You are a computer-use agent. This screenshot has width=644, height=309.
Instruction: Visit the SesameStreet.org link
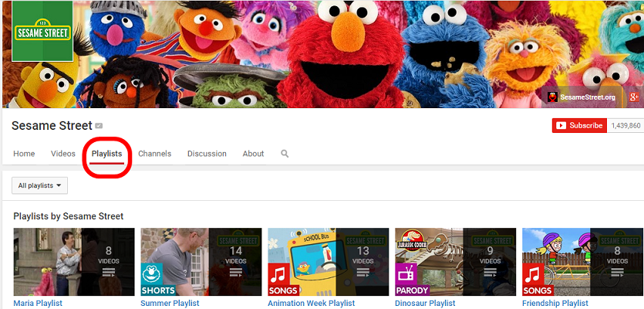[588, 97]
